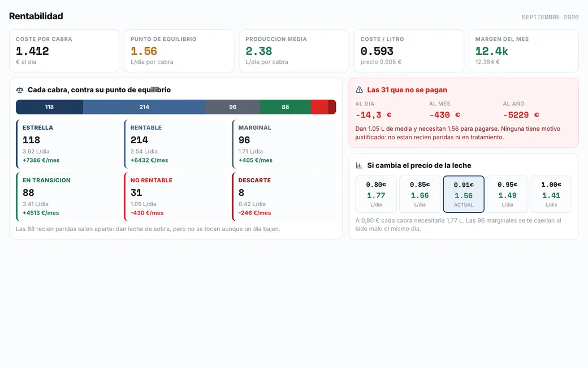Click the 12.384 € subtext

click(487, 62)
